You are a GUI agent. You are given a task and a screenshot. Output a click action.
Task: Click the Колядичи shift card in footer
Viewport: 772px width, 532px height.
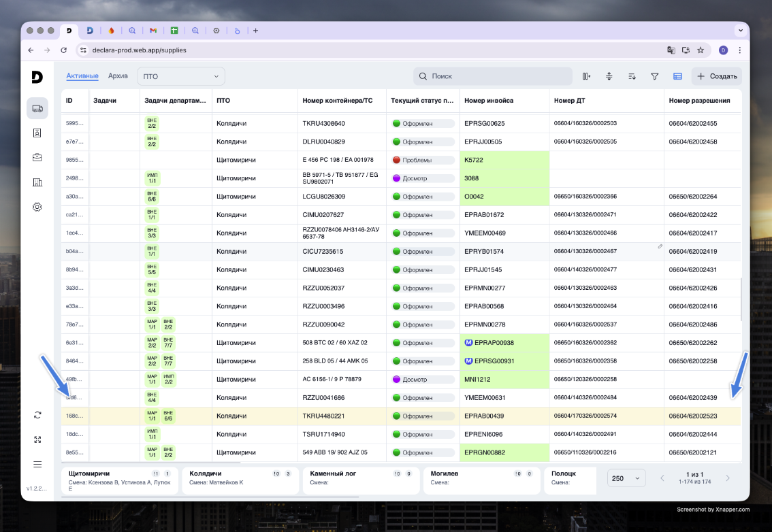click(240, 478)
